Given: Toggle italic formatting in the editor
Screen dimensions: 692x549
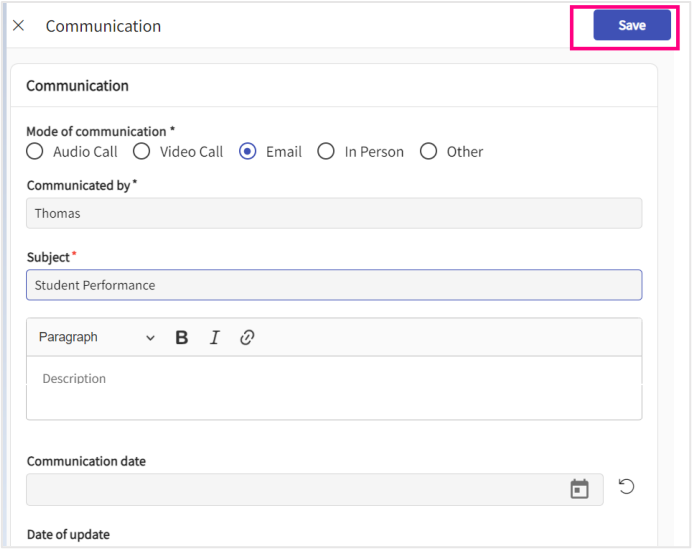Looking at the screenshot, I should [x=214, y=338].
